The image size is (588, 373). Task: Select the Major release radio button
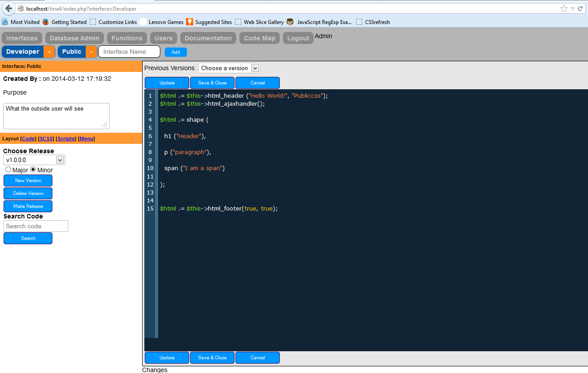click(8, 170)
